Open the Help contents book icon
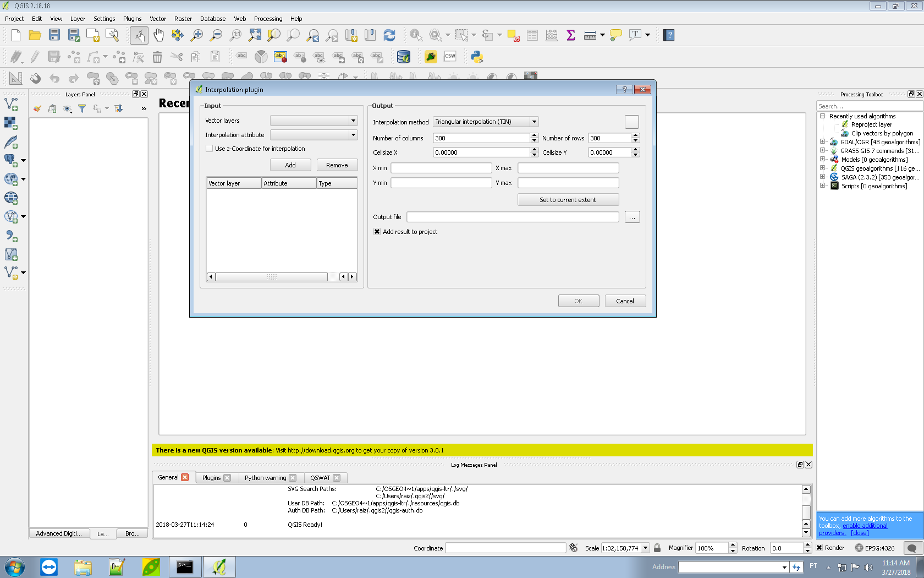This screenshot has width=924, height=578. coord(669,35)
